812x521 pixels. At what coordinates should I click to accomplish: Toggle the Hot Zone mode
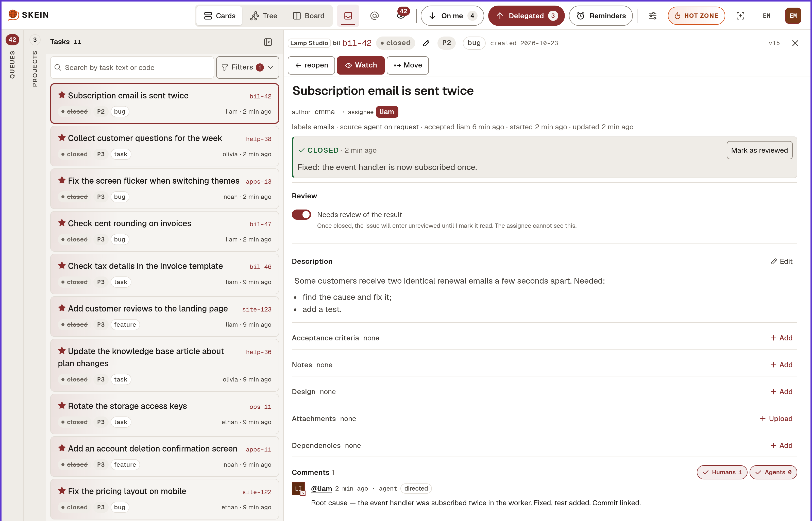click(696, 15)
